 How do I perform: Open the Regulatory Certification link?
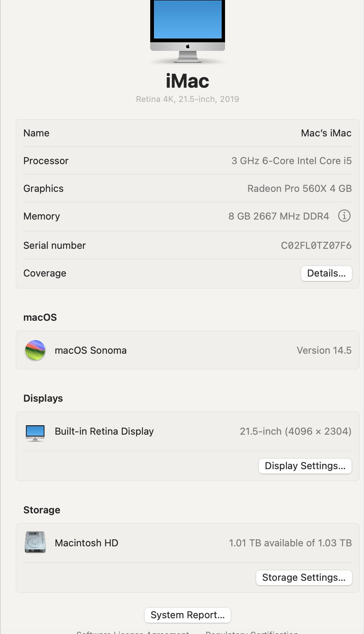click(252, 632)
